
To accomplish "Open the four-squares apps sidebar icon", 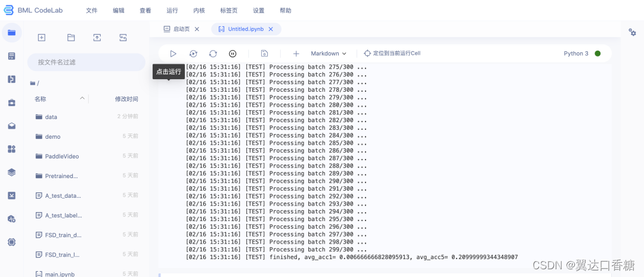I will click(11, 150).
